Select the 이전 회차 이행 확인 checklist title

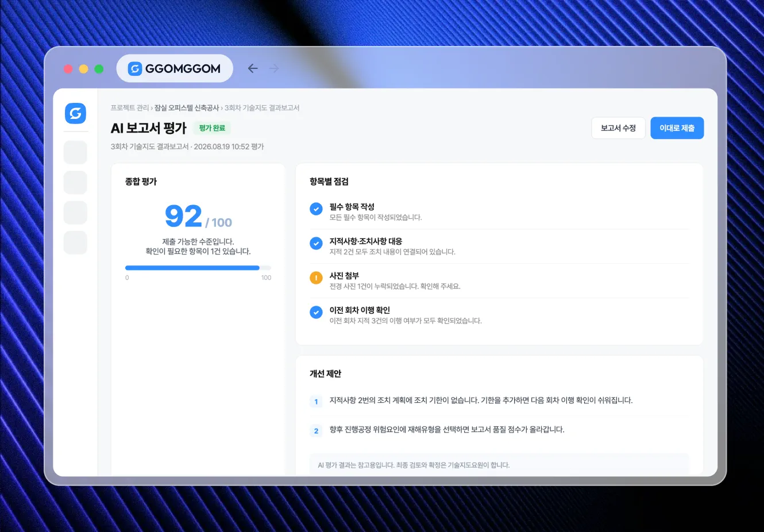tap(360, 310)
